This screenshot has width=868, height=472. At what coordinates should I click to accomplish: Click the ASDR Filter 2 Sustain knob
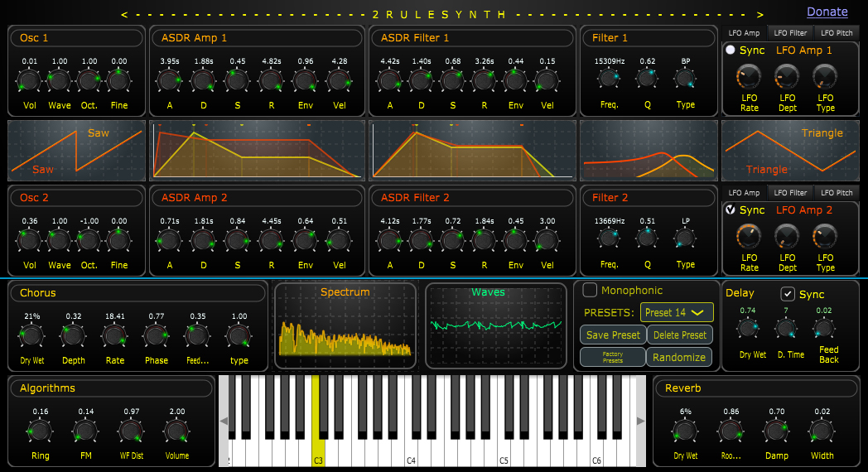[452, 241]
